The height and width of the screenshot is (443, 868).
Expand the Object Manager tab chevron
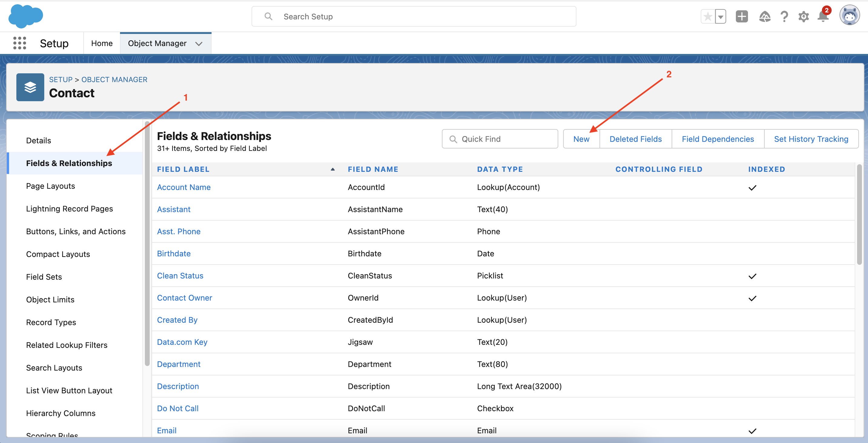(x=199, y=43)
